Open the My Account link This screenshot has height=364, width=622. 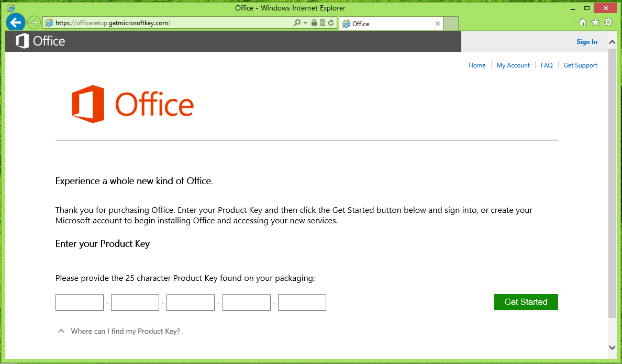point(513,65)
